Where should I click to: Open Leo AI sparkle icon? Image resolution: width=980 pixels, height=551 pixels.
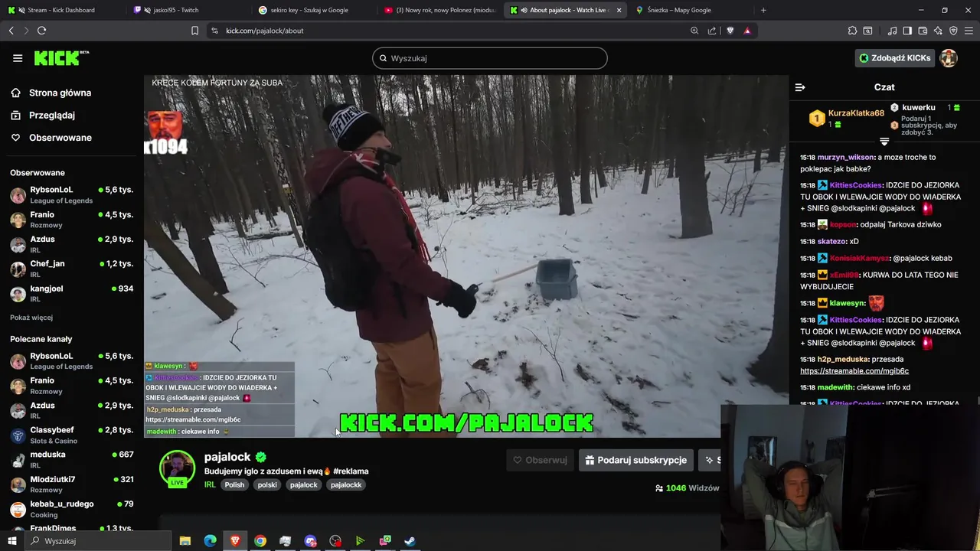(938, 31)
